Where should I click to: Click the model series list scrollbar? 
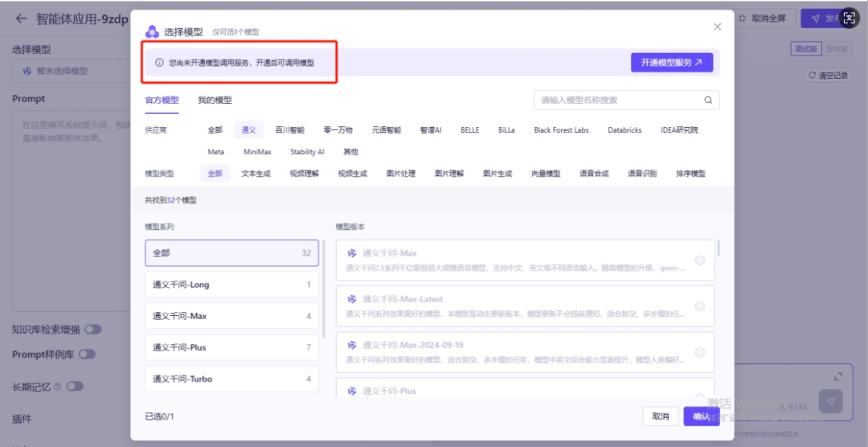pyautogui.click(x=324, y=289)
